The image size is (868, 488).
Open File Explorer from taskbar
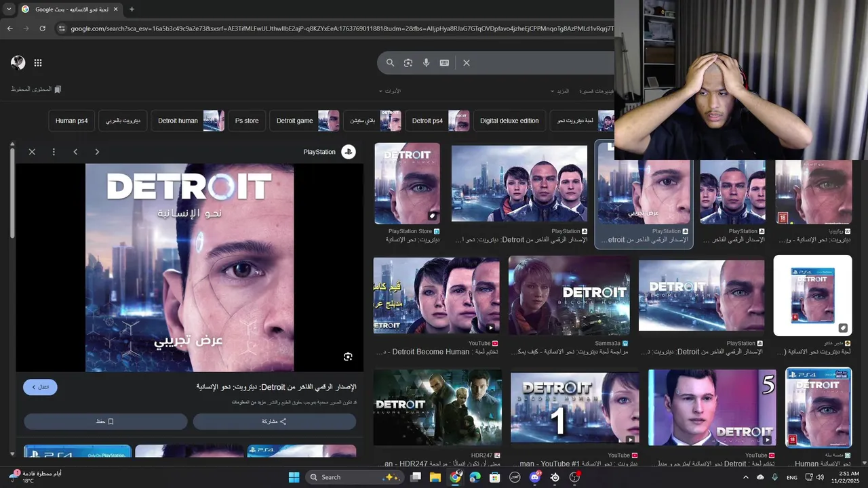point(435,477)
